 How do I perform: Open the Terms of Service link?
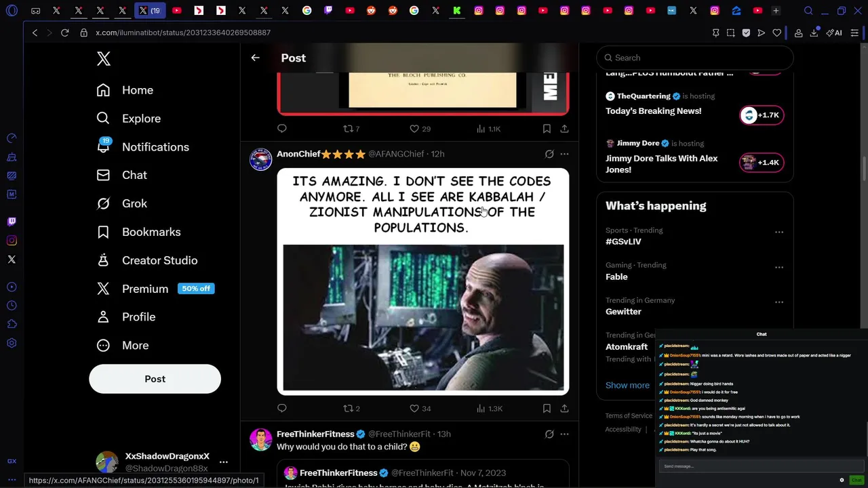coord(629,415)
